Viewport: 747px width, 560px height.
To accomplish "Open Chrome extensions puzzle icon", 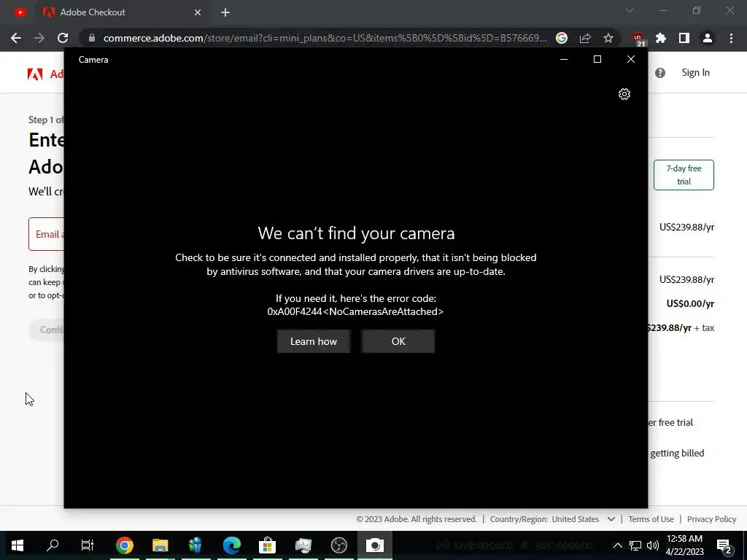I will [661, 38].
